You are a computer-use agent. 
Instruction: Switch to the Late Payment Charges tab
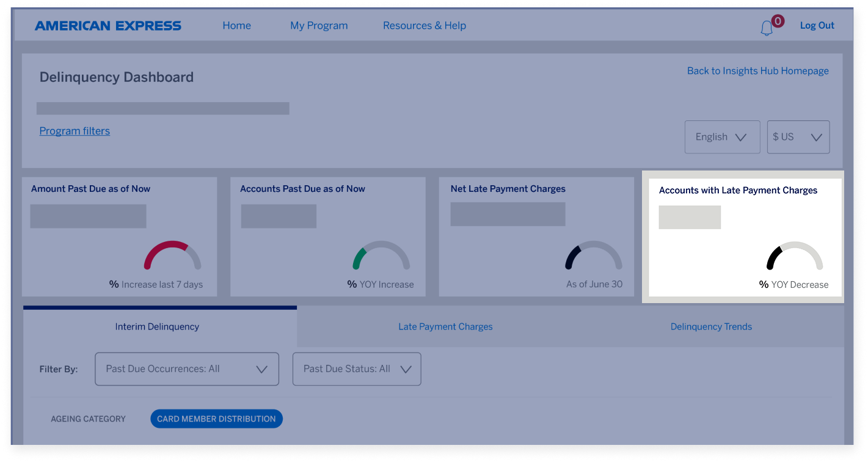[x=445, y=326]
